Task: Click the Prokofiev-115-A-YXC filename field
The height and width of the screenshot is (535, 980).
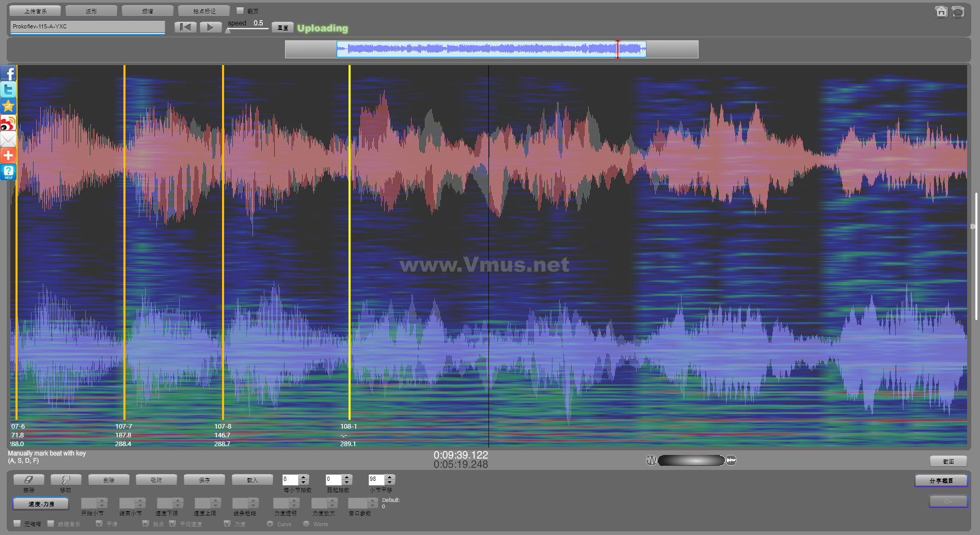Action: click(x=87, y=27)
